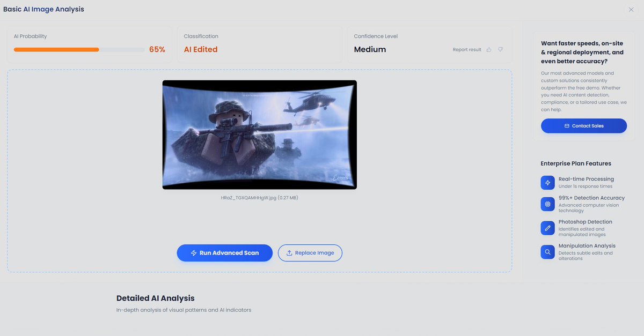The image size is (644, 336).
Task: Click the 65% probability value
Action: click(x=157, y=49)
